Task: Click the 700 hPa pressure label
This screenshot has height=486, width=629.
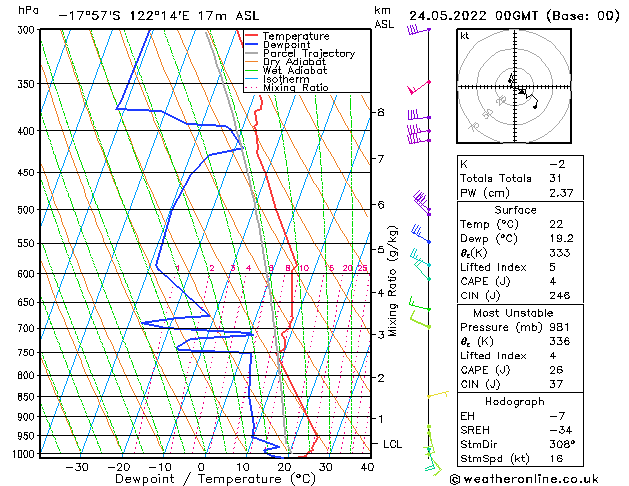Action: pyautogui.click(x=28, y=328)
